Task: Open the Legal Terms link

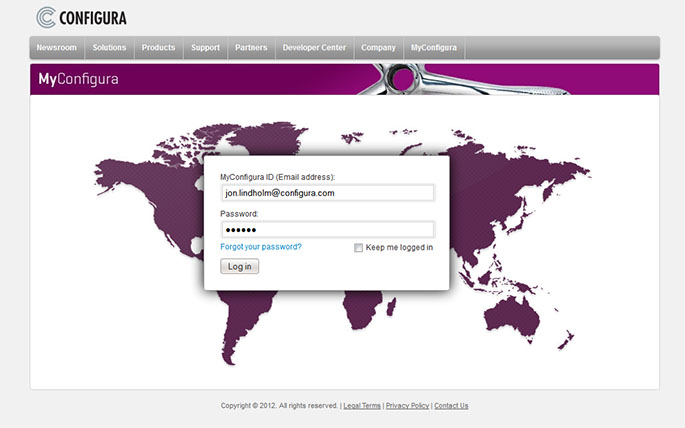Action: (362, 406)
